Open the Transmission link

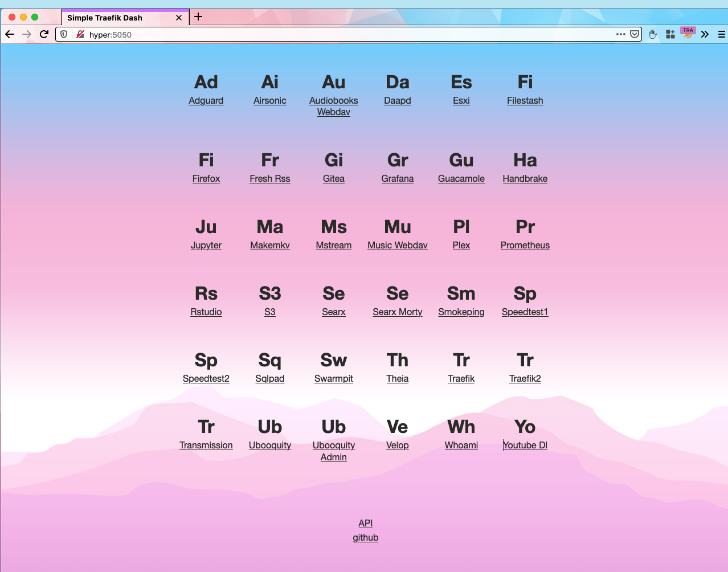coord(206,445)
